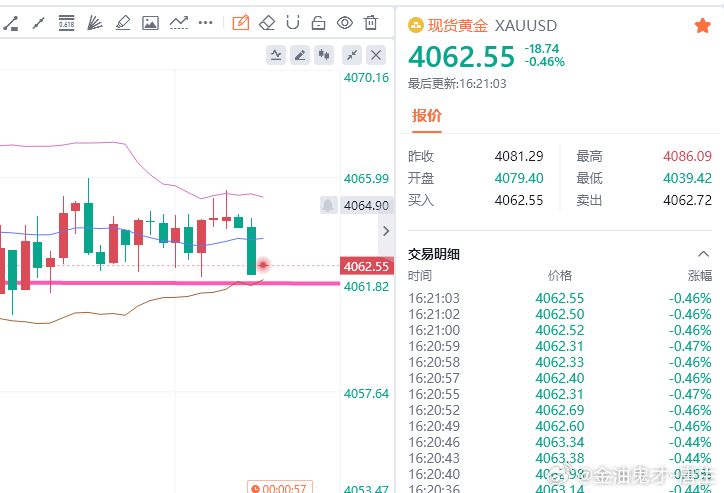The image size is (724, 493).
Task: Click the red current-price marker dot
Action: pos(263,265)
